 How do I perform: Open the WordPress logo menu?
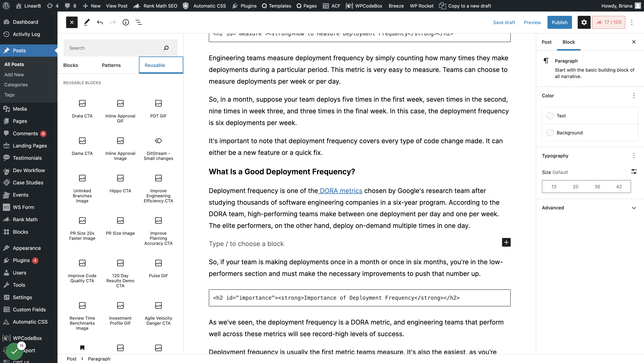pos(6,6)
